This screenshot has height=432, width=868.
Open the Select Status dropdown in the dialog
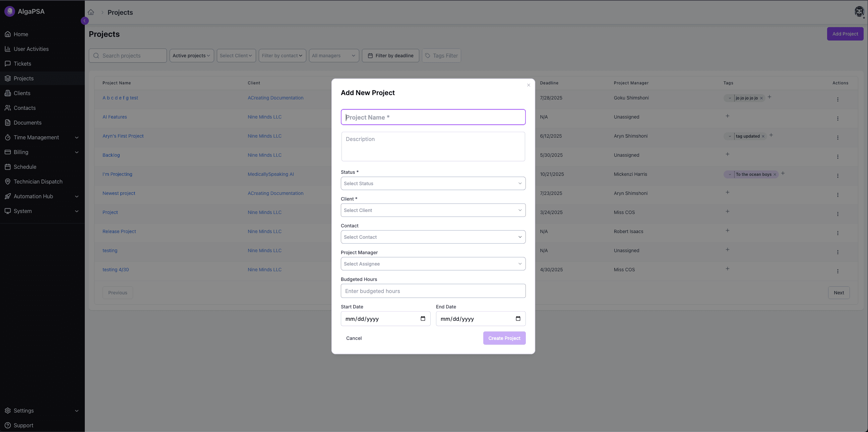pyautogui.click(x=433, y=183)
